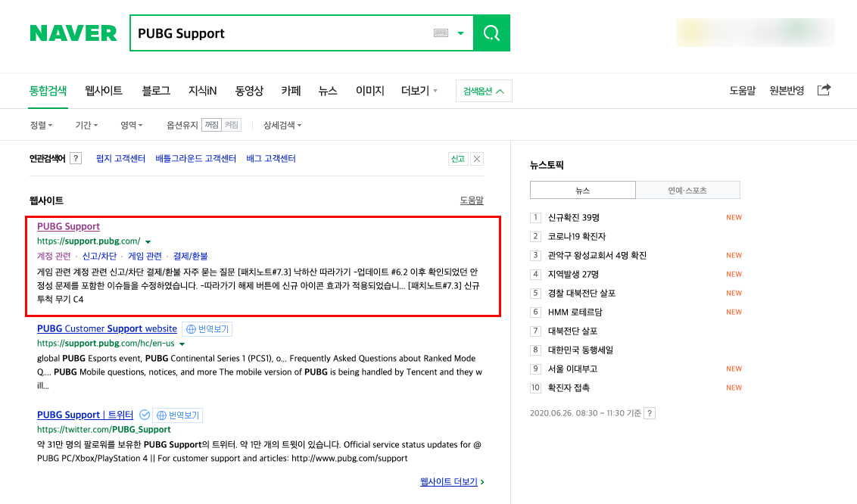Click related search 배틀그라운드 고객센터
Viewport: 857px width, 504px height.
[x=195, y=158]
